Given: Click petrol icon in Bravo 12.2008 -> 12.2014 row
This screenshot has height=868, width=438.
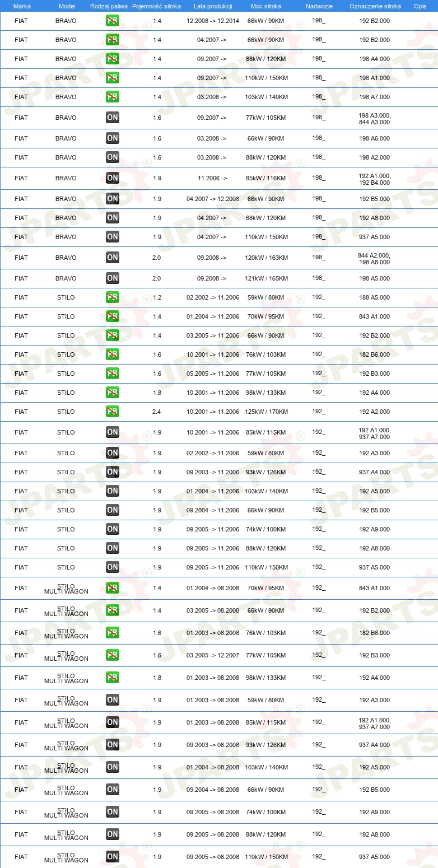Looking at the screenshot, I should coord(113,21).
